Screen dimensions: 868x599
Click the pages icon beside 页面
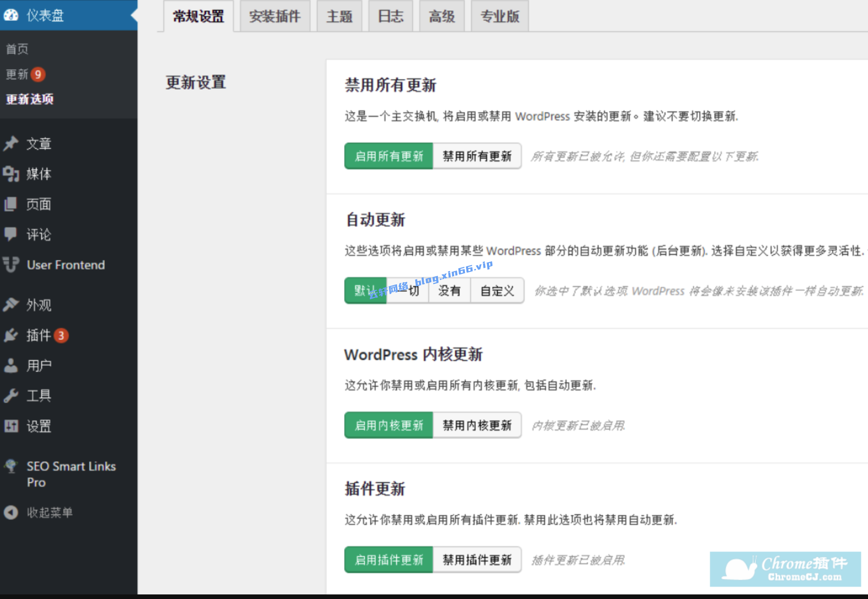pos(11,204)
